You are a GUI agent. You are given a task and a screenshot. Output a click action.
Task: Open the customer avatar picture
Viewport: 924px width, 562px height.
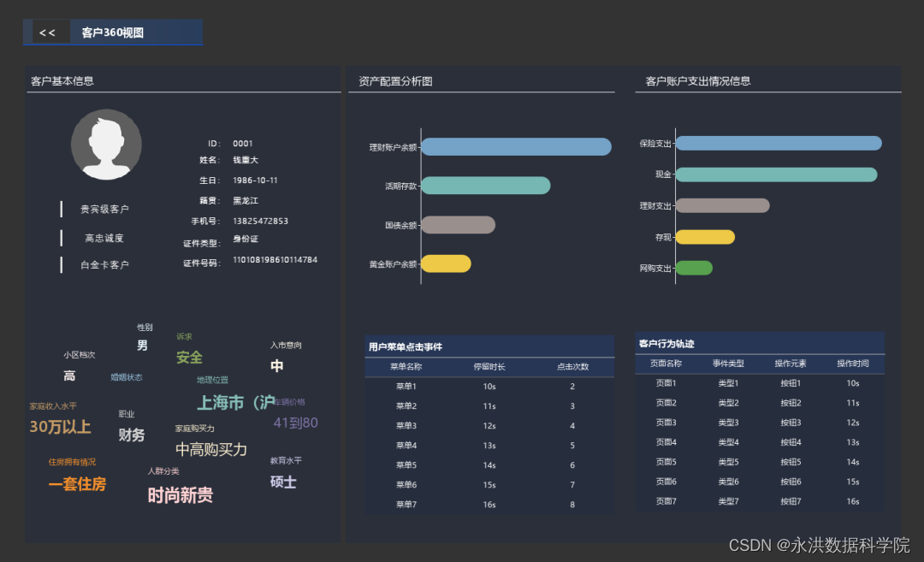coord(106,145)
